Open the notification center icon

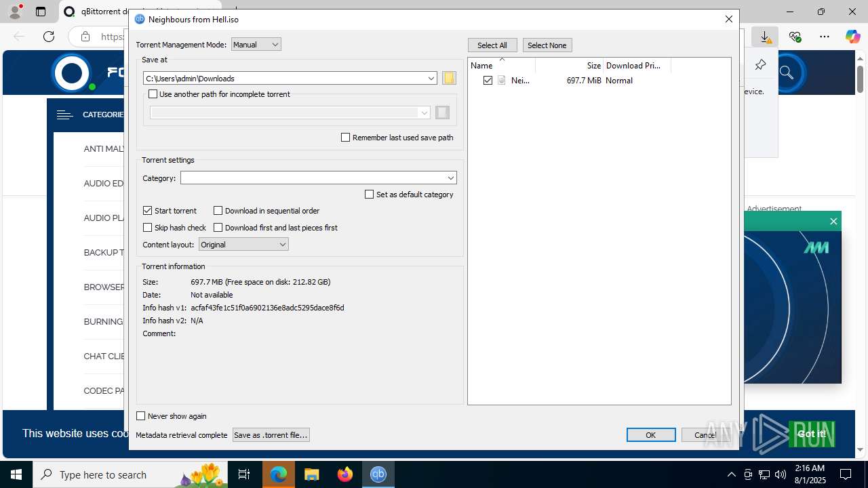coord(846,474)
